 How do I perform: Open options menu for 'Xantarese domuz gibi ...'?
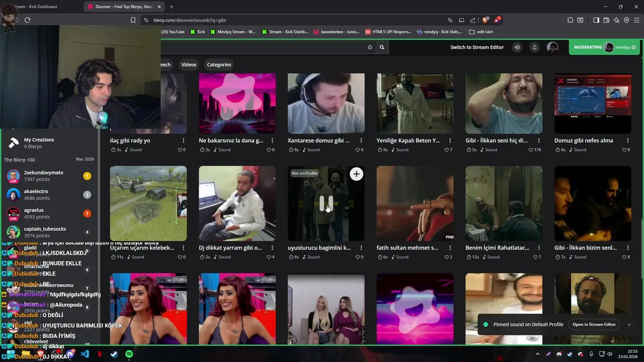(x=361, y=141)
